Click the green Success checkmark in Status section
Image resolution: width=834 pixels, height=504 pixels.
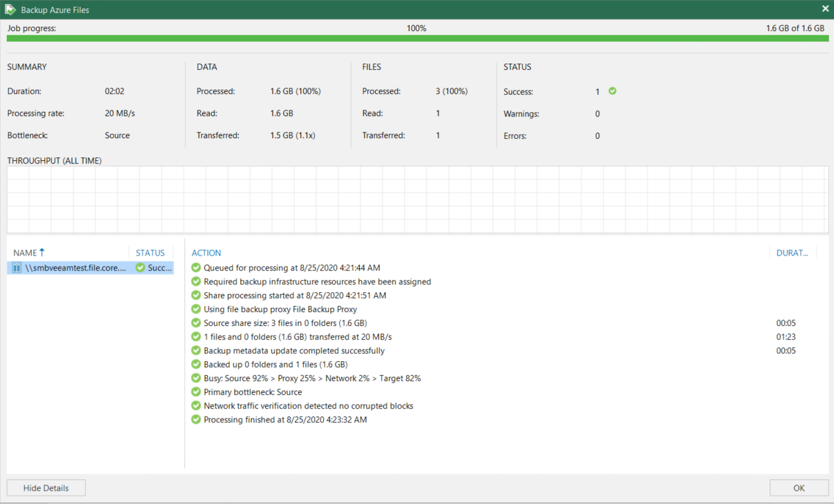[612, 91]
